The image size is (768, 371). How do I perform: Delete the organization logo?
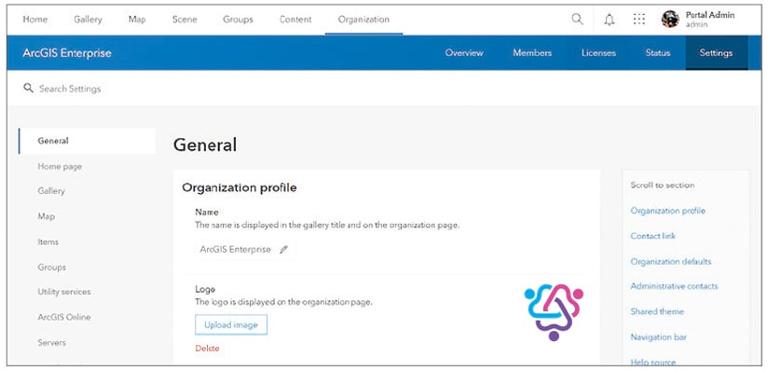(x=207, y=348)
